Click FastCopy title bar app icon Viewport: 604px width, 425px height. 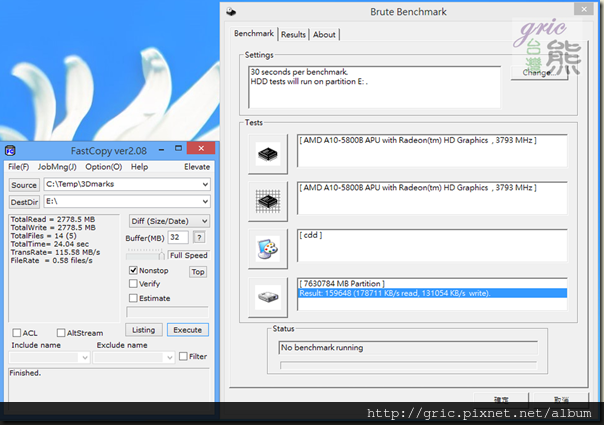[10, 151]
